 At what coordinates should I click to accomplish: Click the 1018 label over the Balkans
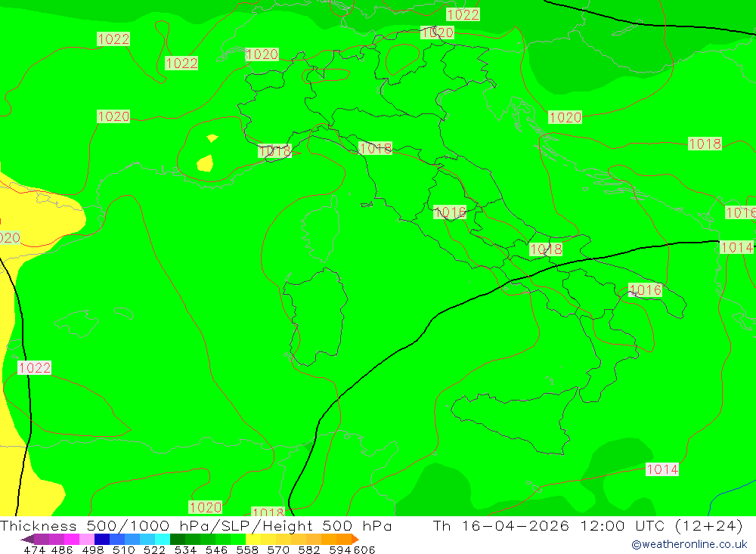(705, 144)
